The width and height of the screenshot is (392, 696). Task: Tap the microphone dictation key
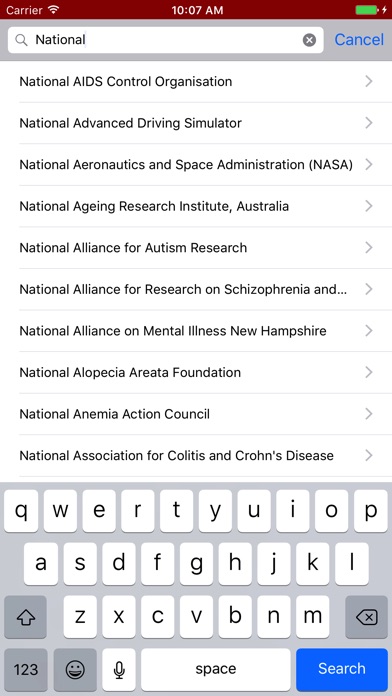pyautogui.click(x=119, y=669)
